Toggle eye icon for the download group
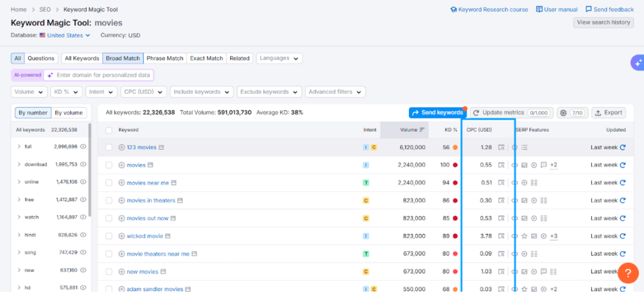The image size is (644, 295). pos(83,164)
